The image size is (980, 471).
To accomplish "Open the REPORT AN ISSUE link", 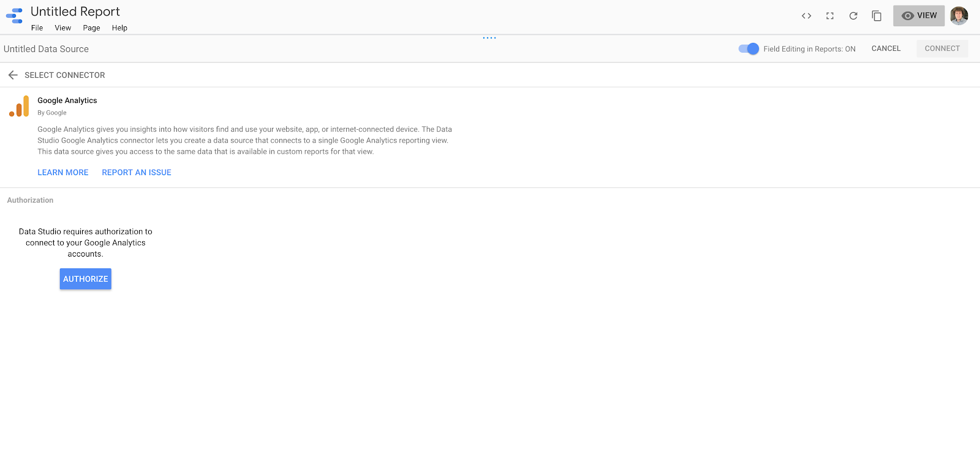I will [137, 173].
